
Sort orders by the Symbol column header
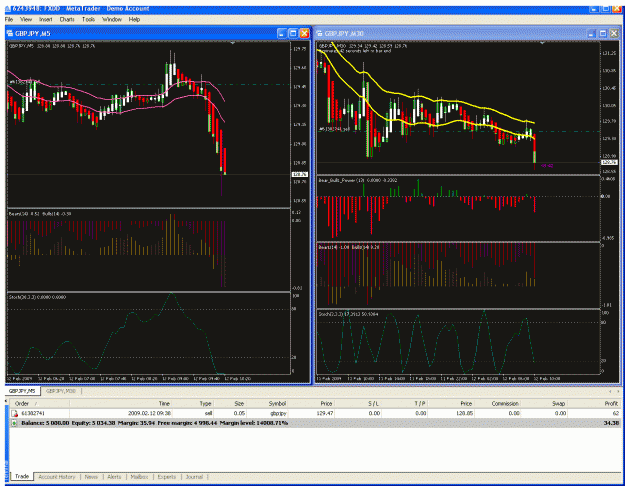268,403
